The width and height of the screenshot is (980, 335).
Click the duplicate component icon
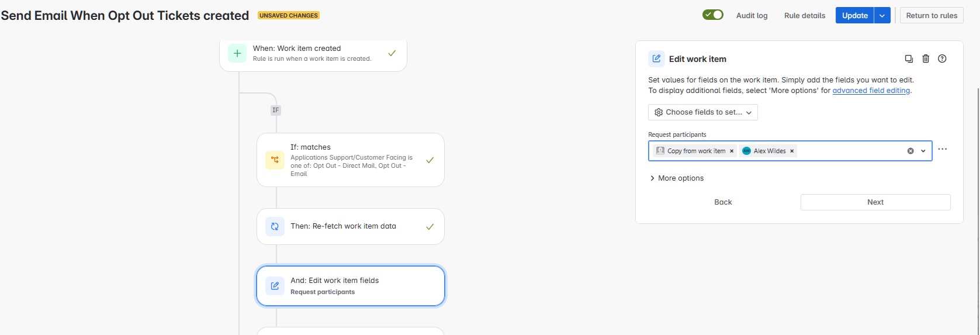[909, 58]
